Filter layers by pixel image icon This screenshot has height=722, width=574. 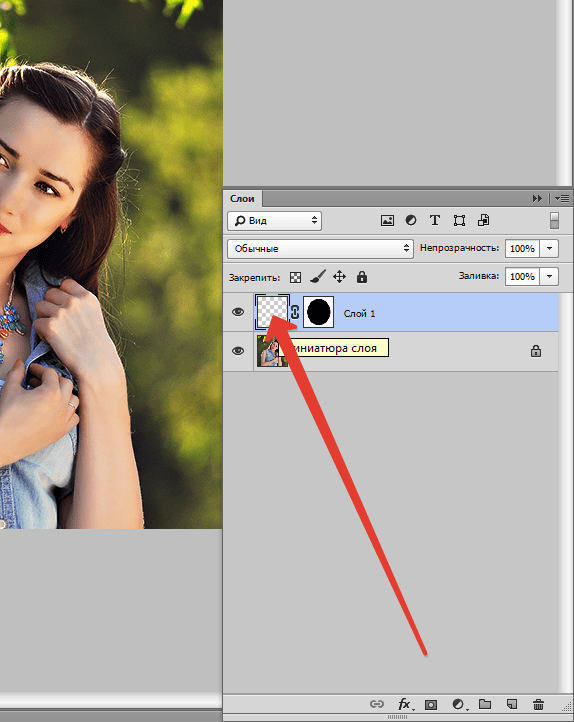tap(387, 221)
